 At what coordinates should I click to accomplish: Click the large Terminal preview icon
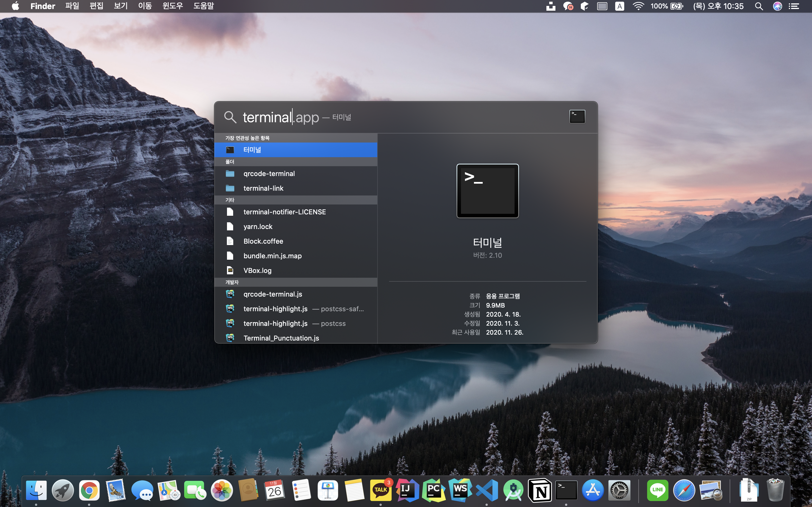coord(487,191)
